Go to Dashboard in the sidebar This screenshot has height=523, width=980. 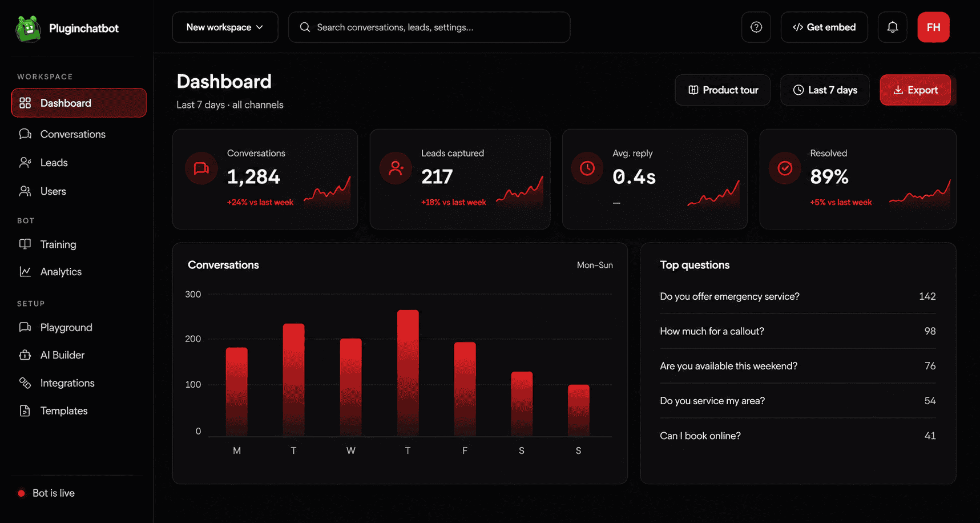point(79,103)
